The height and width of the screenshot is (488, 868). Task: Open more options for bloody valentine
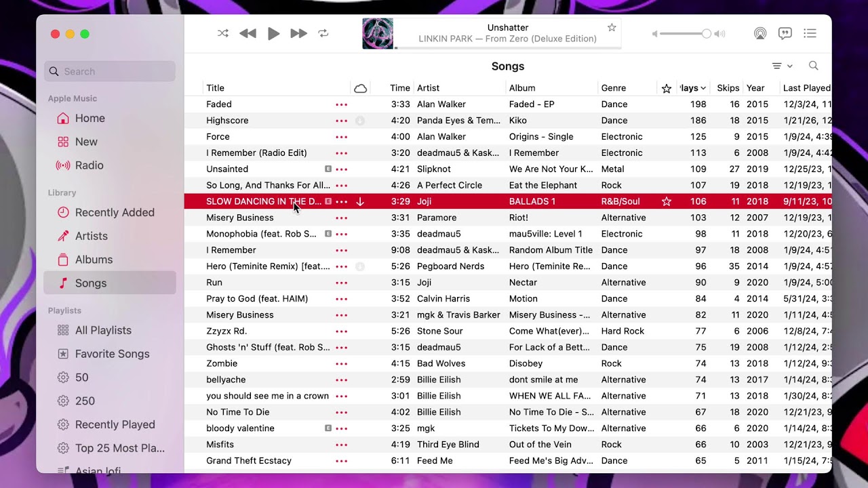click(341, 428)
